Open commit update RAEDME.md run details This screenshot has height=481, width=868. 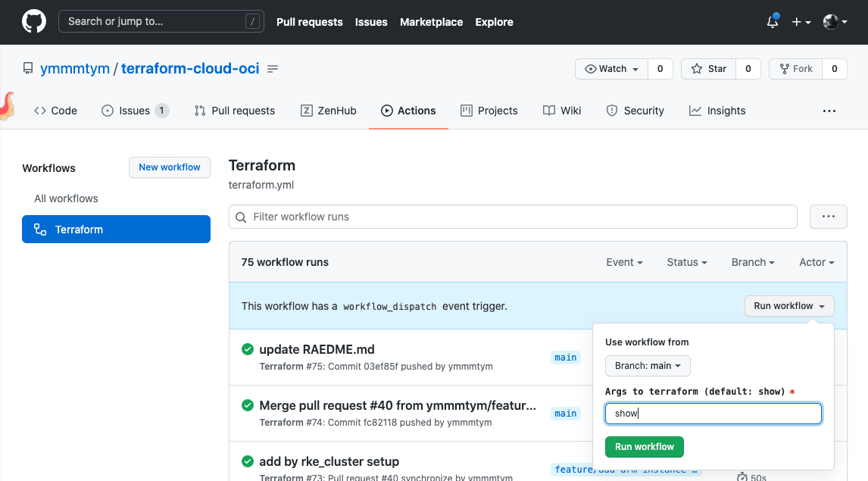pos(318,349)
